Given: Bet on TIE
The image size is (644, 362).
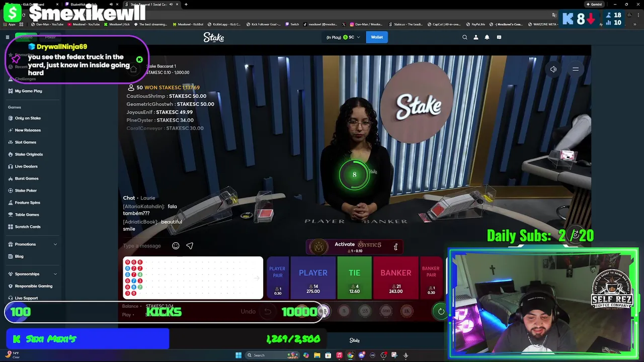Looking at the screenshot, I should [x=354, y=278].
